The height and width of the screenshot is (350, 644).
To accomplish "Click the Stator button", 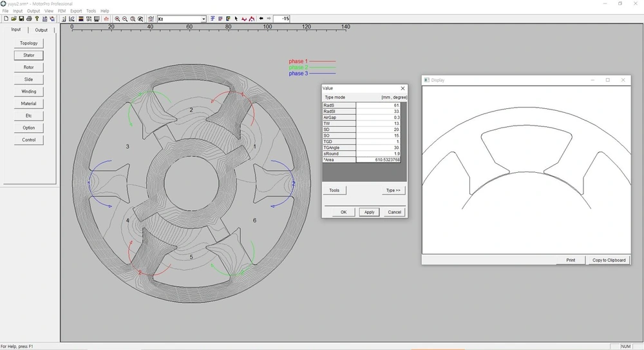I will pyautogui.click(x=29, y=55).
